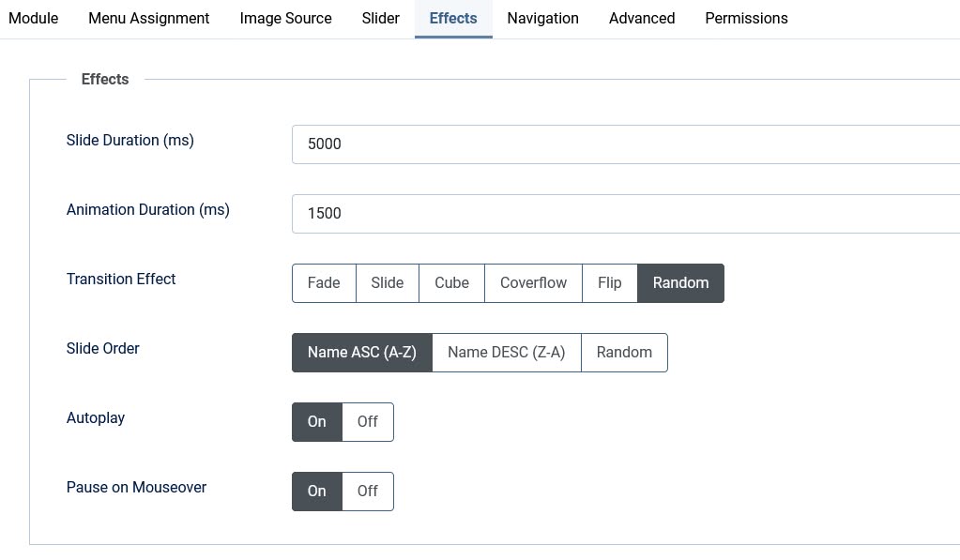This screenshot has width=960, height=560.
Task: Disable Pause on Mouseover
Action: [367, 491]
